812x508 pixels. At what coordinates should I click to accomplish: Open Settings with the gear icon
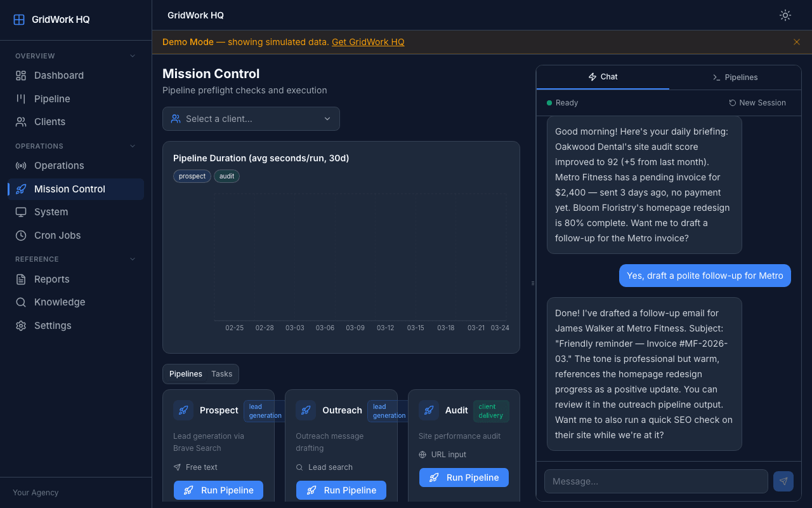pos(20,325)
